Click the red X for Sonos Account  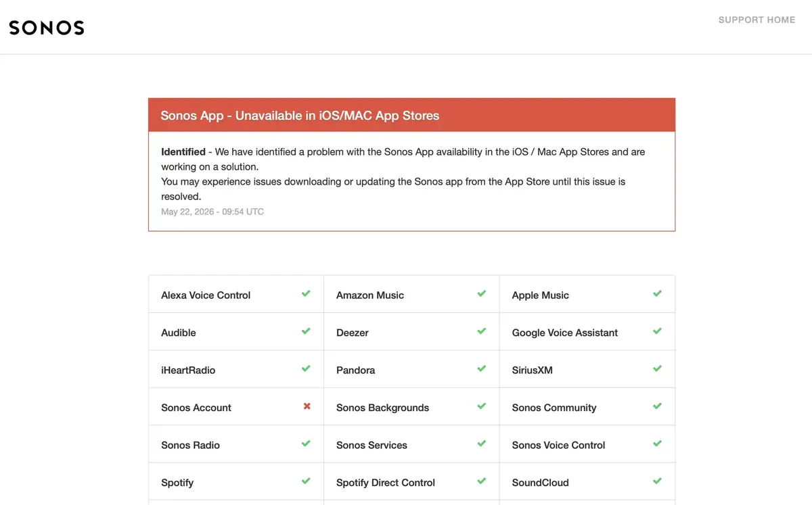(307, 406)
